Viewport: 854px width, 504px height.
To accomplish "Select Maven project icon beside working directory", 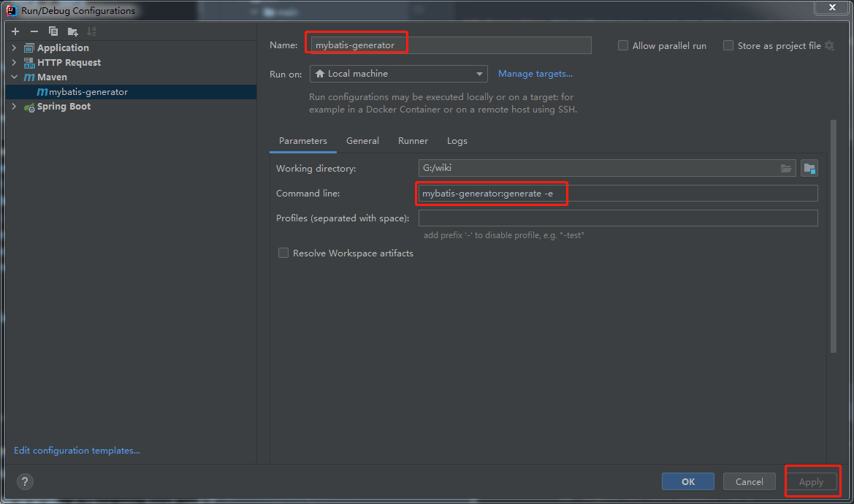I will [809, 168].
